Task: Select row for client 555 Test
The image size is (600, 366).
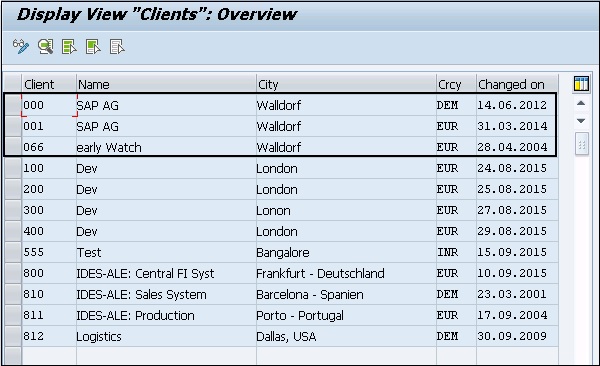Action: 13,252
